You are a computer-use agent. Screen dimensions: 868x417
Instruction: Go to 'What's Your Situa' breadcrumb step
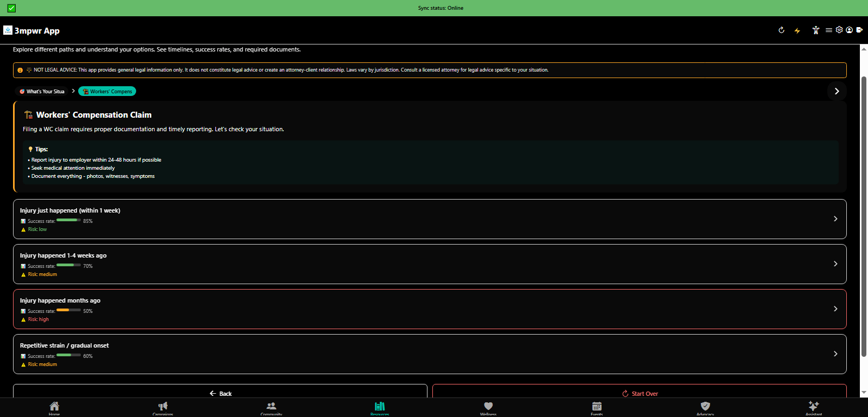(42, 92)
